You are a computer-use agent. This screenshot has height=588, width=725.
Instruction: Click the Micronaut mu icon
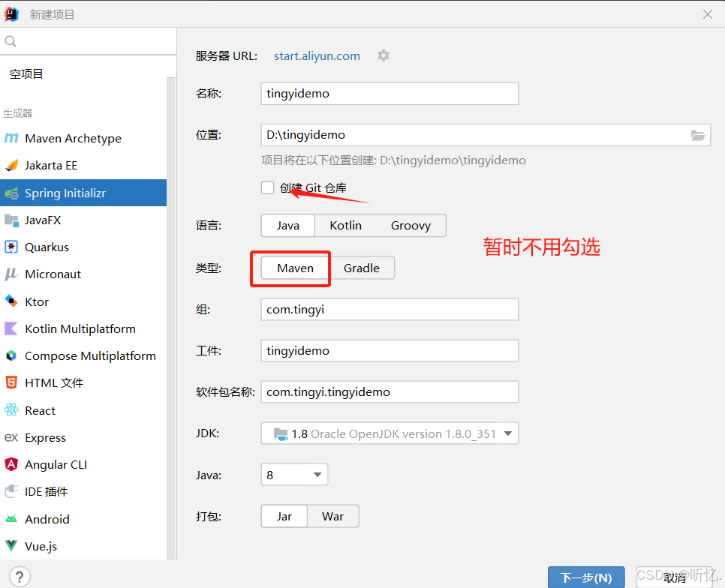tap(11, 274)
